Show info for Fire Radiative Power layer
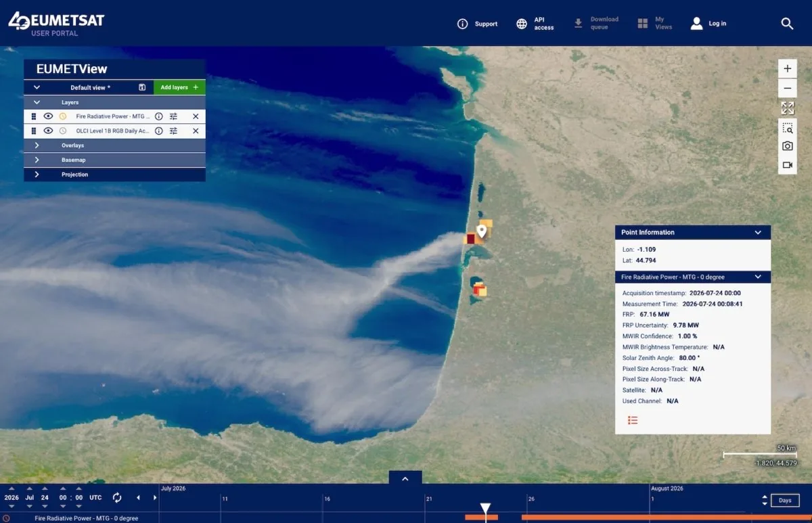The height and width of the screenshot is (523, 812). click(159, 116)
